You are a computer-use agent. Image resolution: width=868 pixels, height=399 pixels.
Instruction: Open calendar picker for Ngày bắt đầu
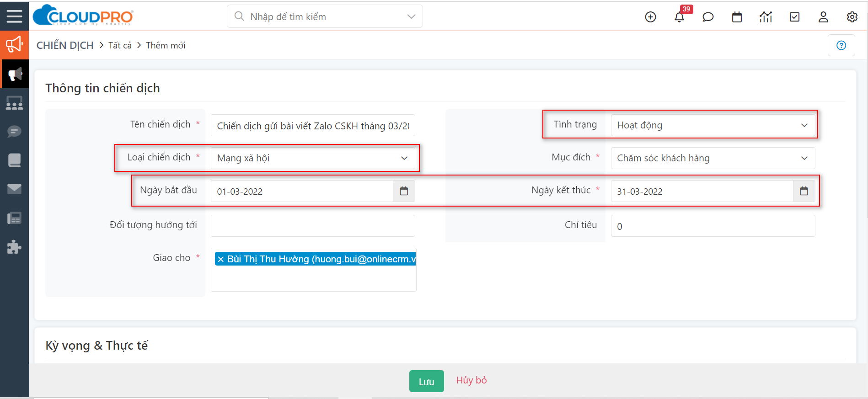[404, 191]
